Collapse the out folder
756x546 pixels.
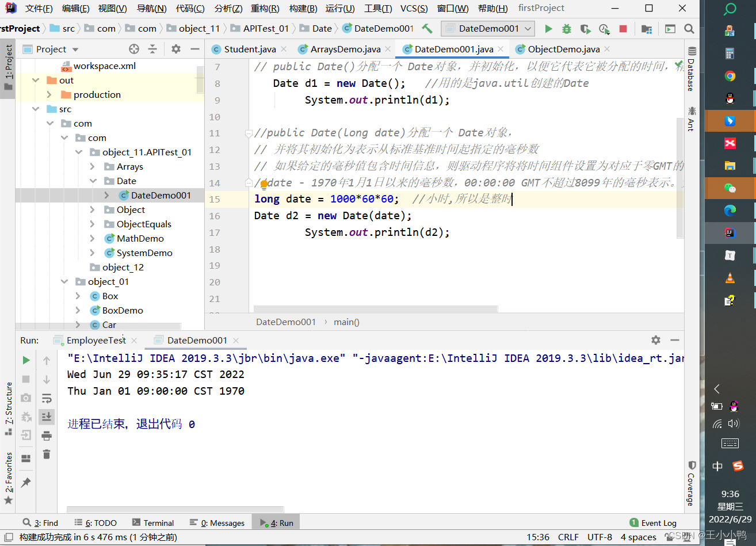coord(36,80)
